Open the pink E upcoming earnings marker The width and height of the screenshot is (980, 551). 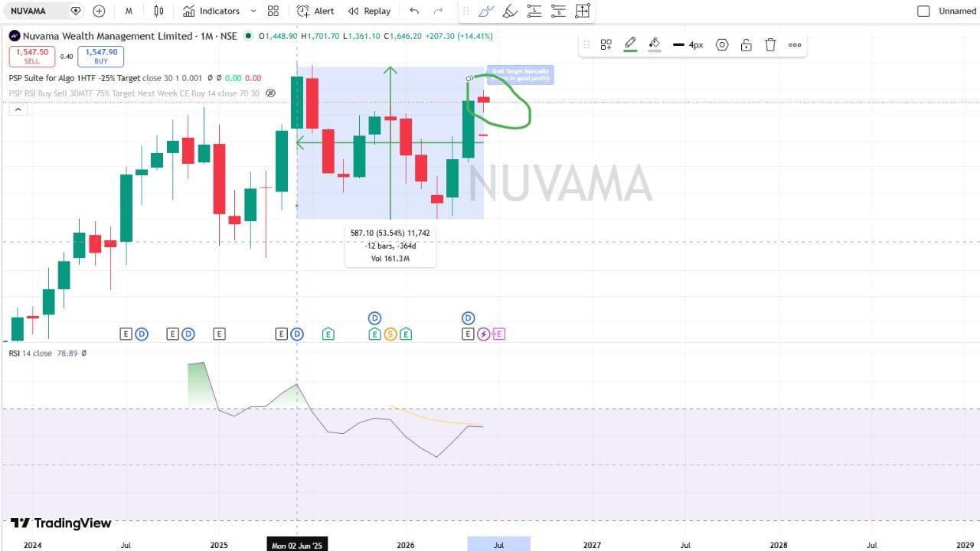coord(498,334)
